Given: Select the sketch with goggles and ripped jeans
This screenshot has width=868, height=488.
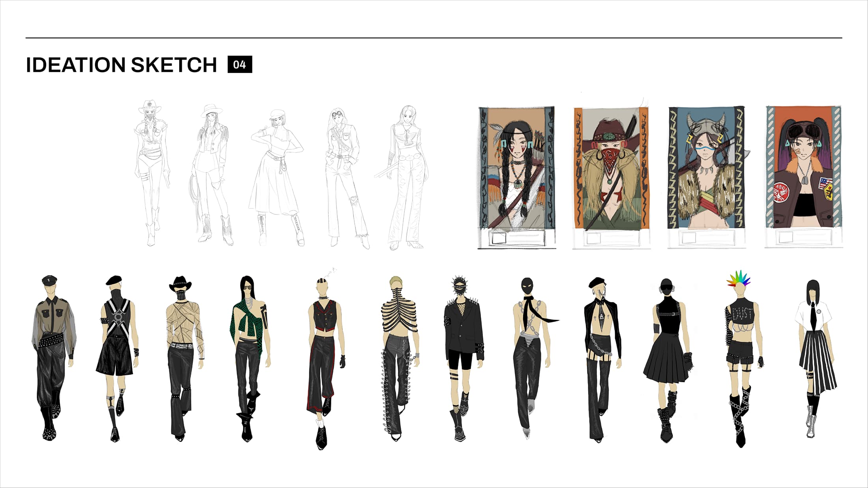Looking at the screenshot, I should point(348,178).
